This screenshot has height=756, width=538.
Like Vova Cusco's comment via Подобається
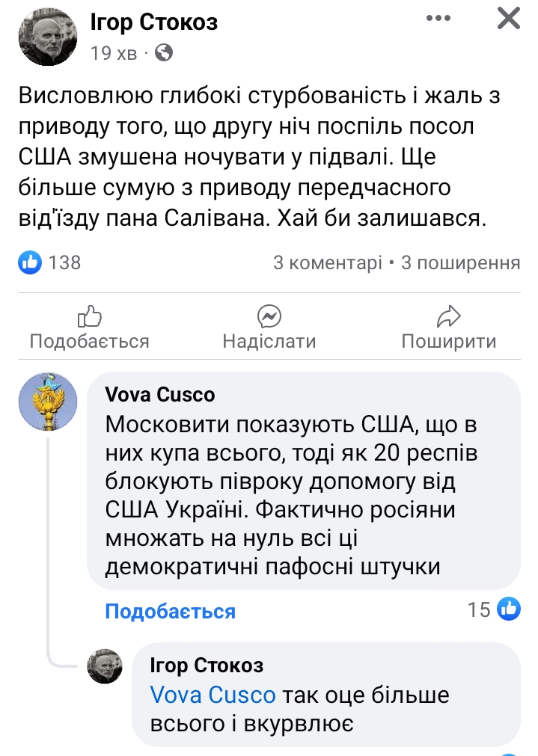tap(170, 612)
